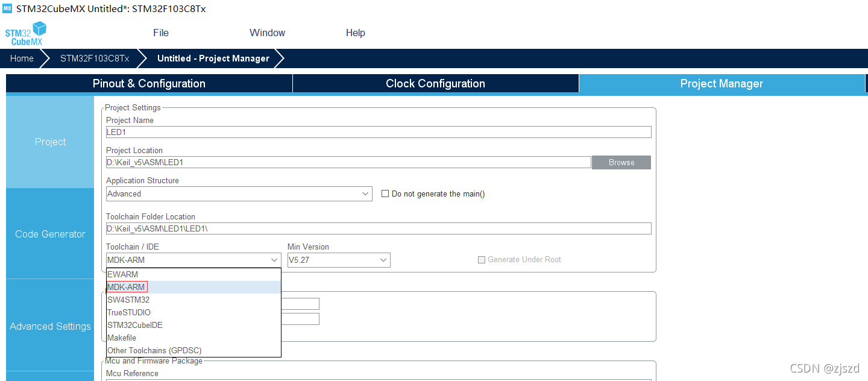Select STM32F103C8Tx breadcrumb
This screenshot has height=381, width=868.
(x=95, y=58)
